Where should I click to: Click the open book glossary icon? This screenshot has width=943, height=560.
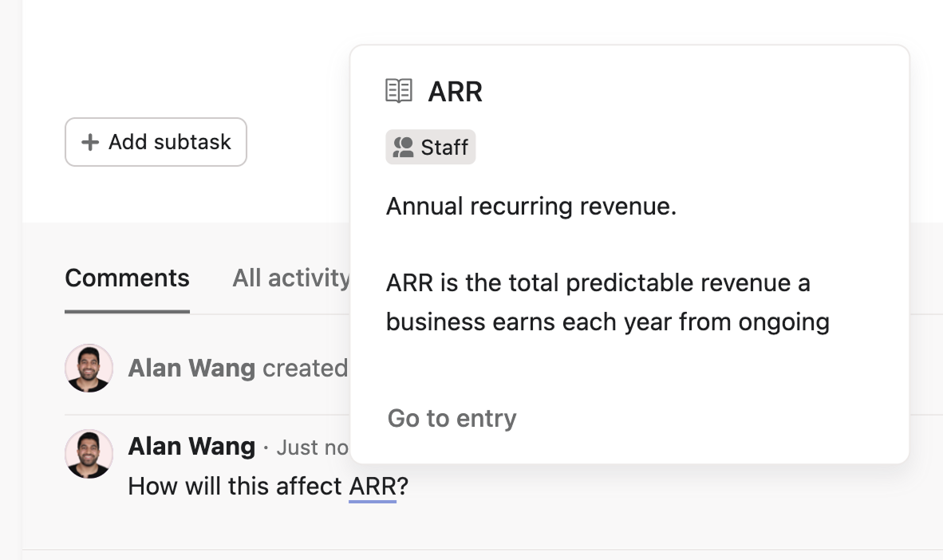[399, 91]
